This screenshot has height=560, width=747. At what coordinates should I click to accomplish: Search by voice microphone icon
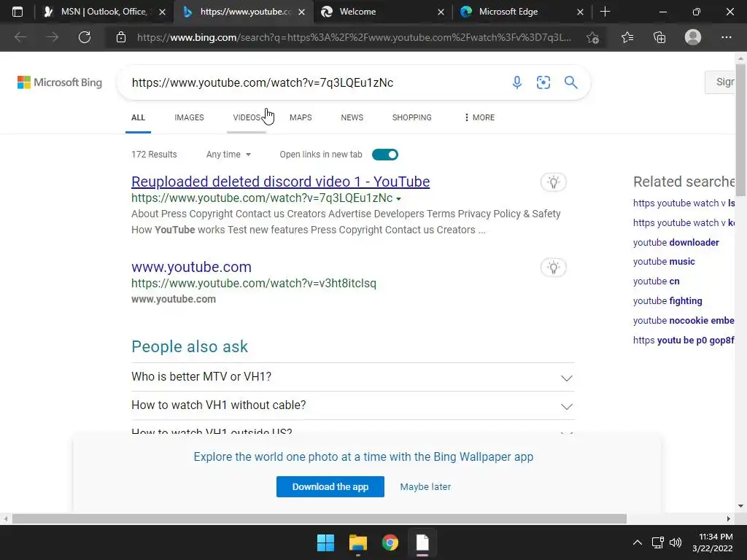click(x=517, y=82)
